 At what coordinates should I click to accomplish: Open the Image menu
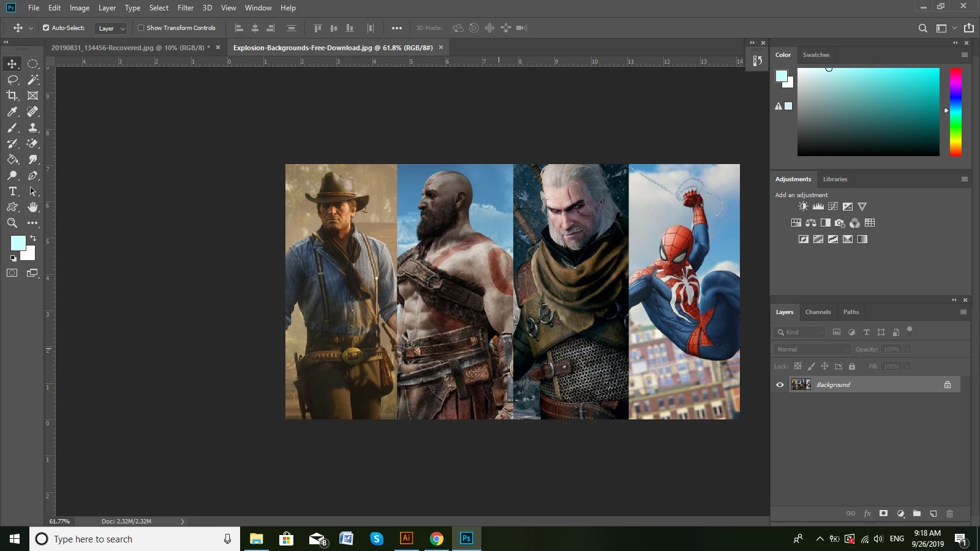point(80,8)
